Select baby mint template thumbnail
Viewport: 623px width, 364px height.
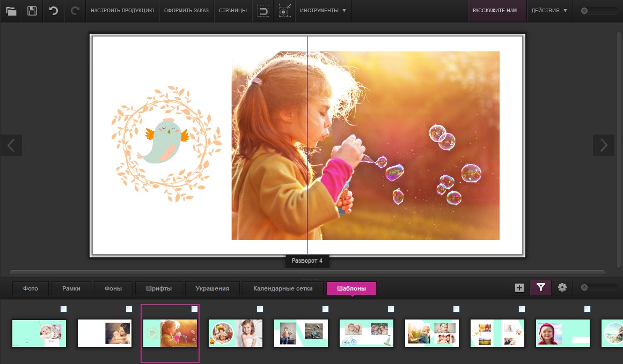coord(39,333)
